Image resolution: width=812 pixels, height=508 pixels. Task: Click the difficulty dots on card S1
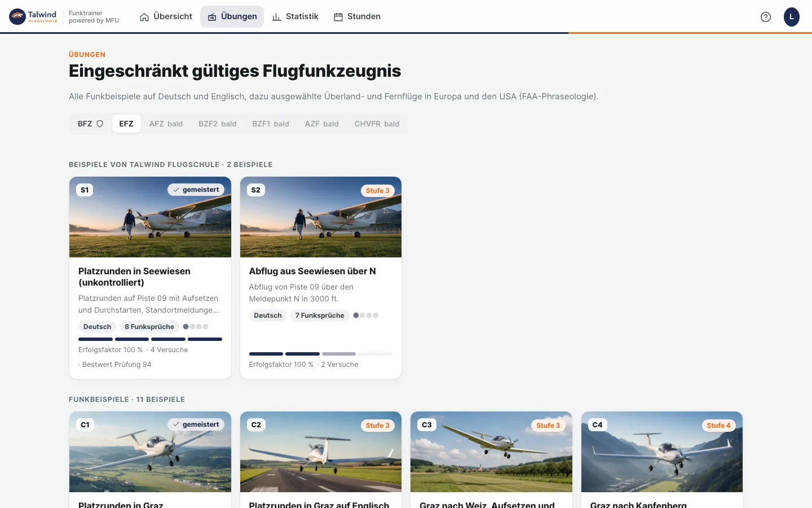pyautogui.click(x=196, y=327)
